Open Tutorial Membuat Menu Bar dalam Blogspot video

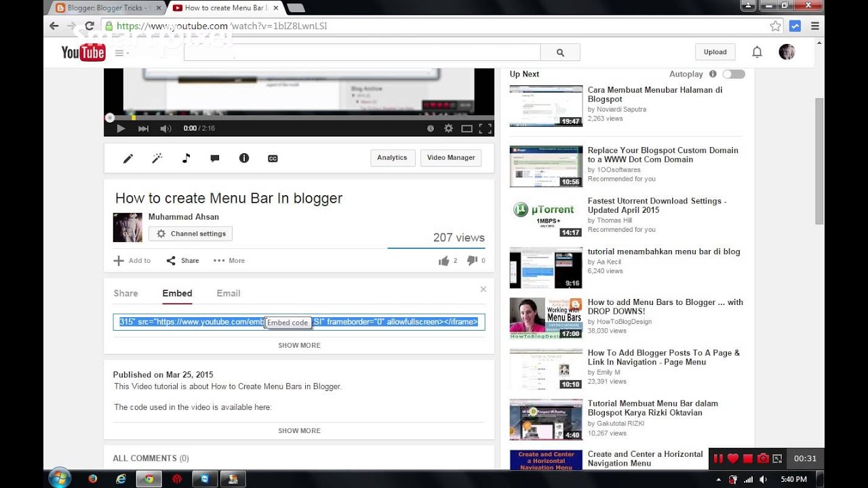653,408
